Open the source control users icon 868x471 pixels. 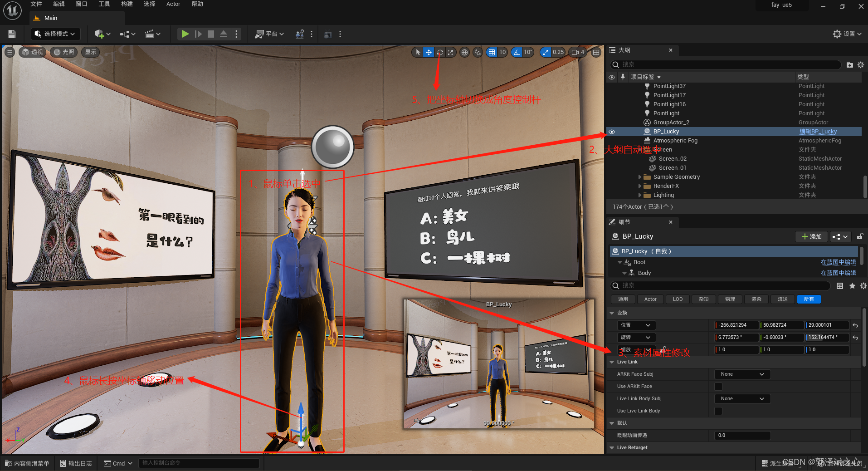pyautogui.click(x=300, y=34)
